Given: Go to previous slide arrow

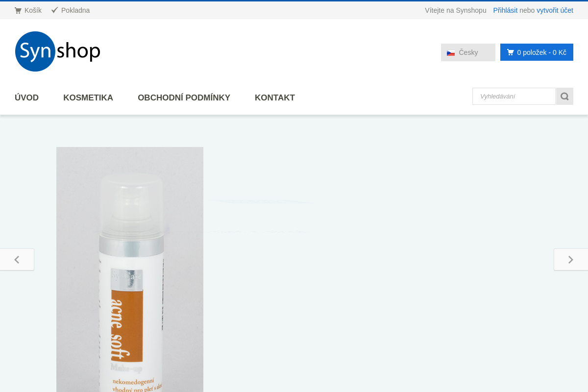Looking at the screenshot, I should pos(17,260).
